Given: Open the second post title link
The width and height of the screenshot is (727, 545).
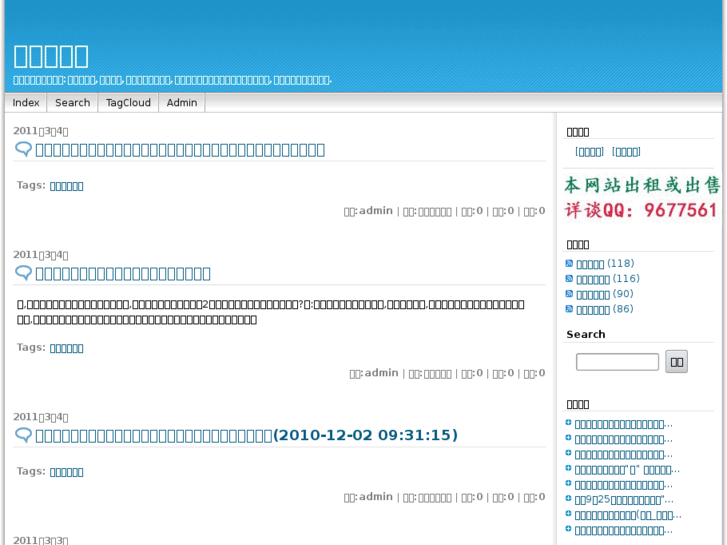Looking at the screenshot, I should (123, 274).
